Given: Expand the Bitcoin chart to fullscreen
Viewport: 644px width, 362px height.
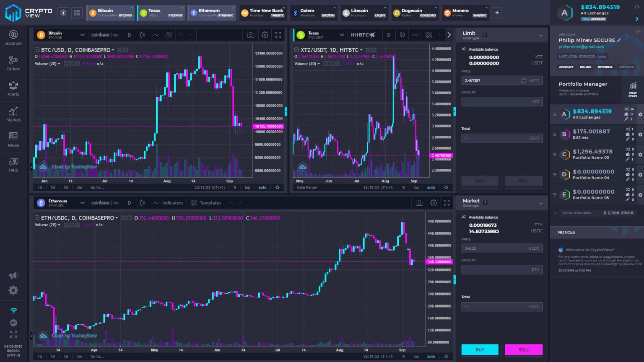Looking at the screenshot, I should (x=278, y=35).
